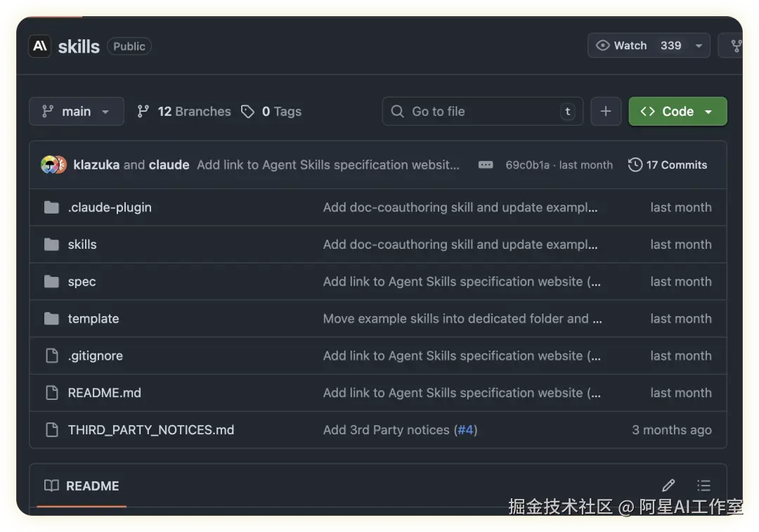Viewport: 759px width, 532px height.
Task: View the 17 Commits history
Action: click(668, 164)
